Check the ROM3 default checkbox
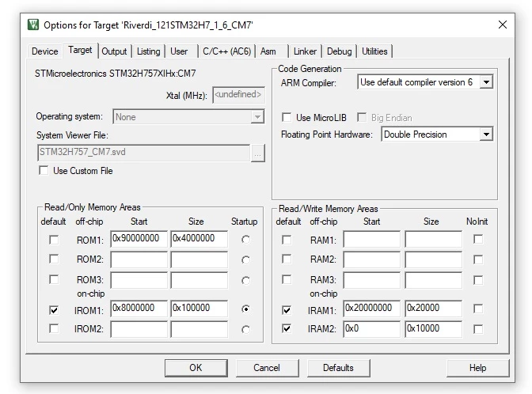 pyautogui.click(x=54, y=280)
